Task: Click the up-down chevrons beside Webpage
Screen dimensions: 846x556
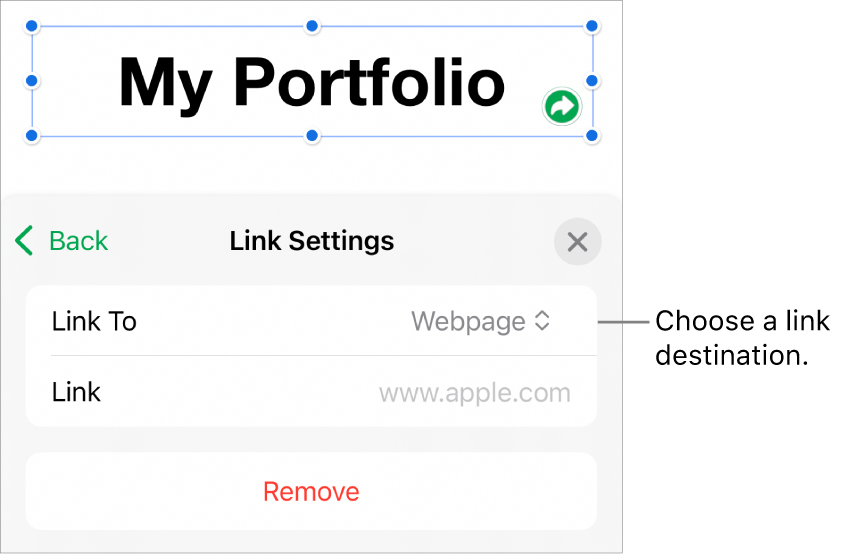Action: [542, 321]
